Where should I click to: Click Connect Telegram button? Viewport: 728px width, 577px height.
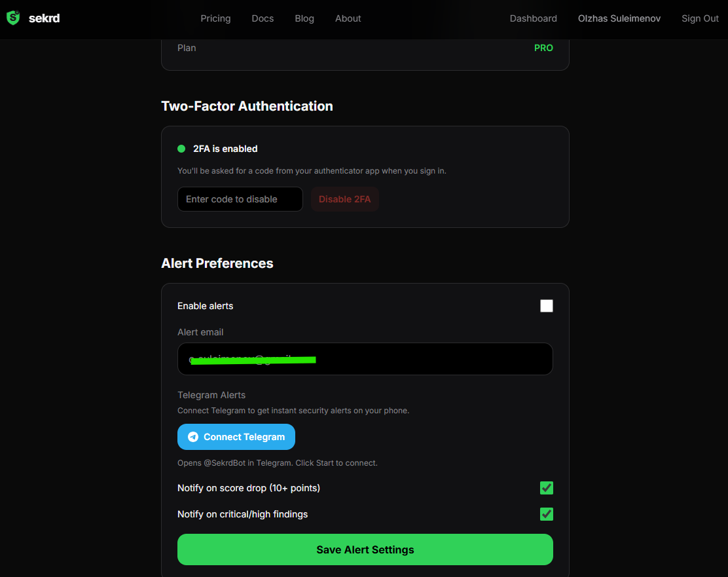[236, 437]
